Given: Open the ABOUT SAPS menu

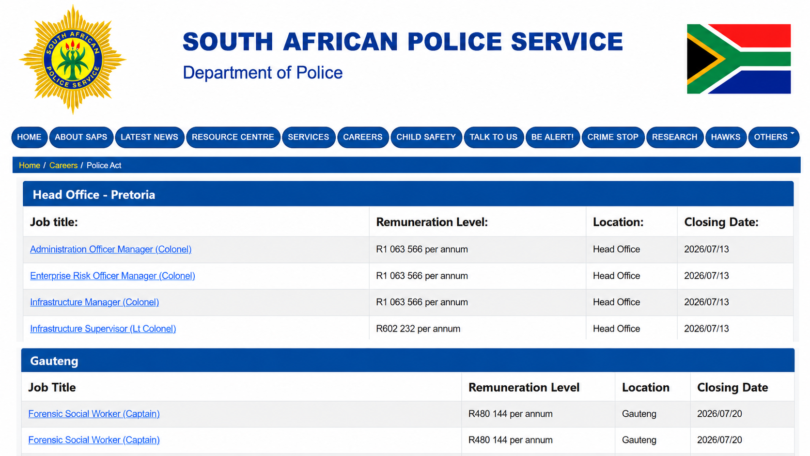Looking at the screenshot, I should [81, 137].
